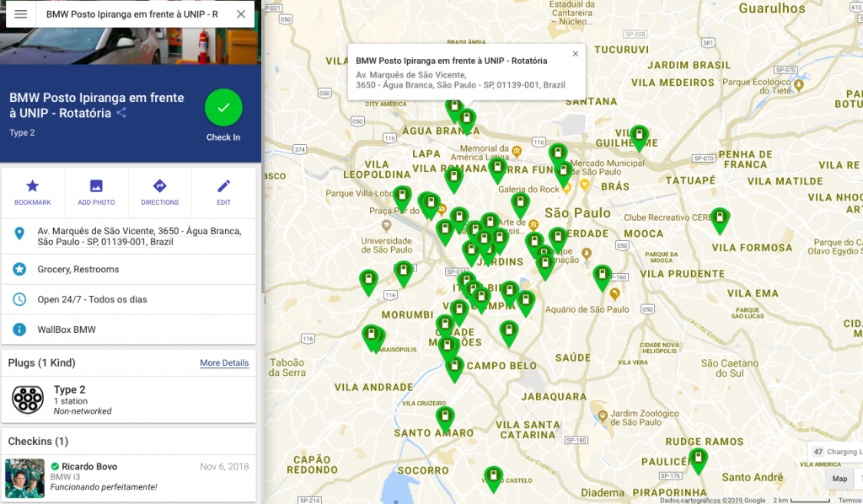This screenshot has height=504, width=863.
Task: Click the Type 2 plug connector icon
Action: (x=28, y=399)
